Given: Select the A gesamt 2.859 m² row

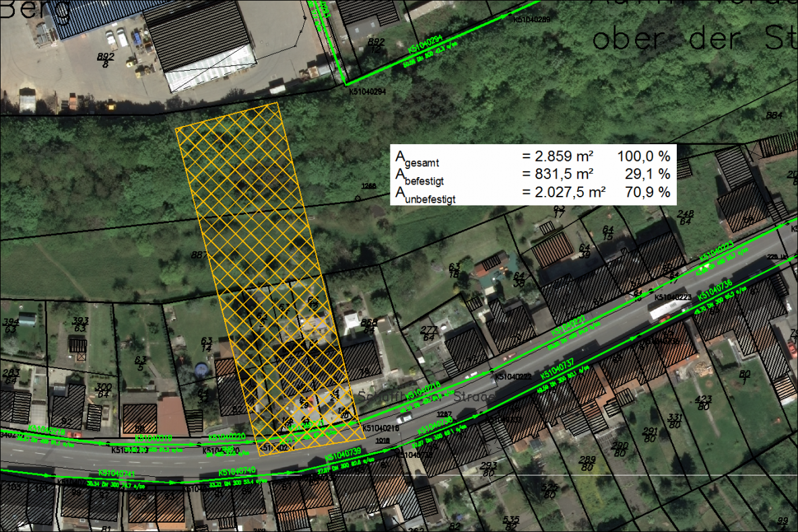Looking at the screenshot, I should 532,156.
